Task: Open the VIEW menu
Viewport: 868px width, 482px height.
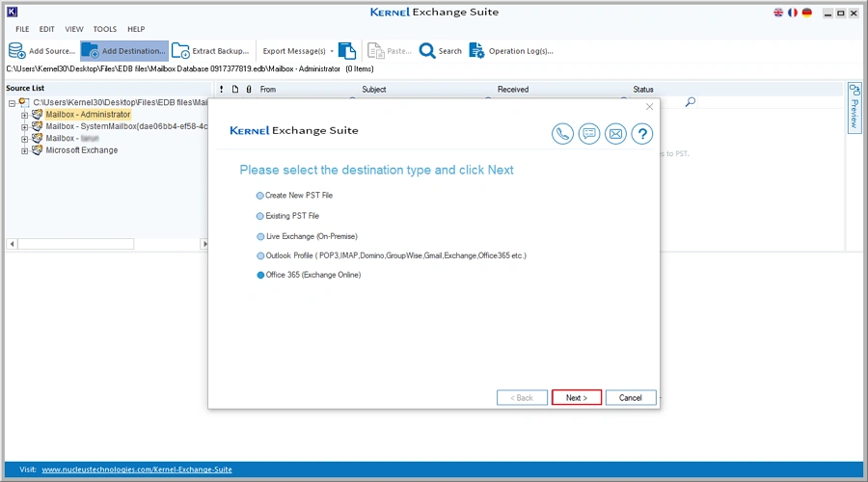Action: (73, 29)
